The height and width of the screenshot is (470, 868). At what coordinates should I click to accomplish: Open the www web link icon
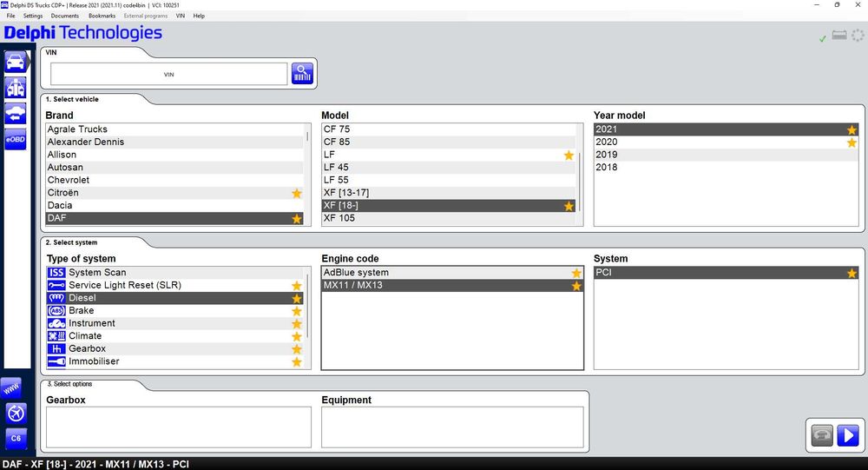coord(11,388)
